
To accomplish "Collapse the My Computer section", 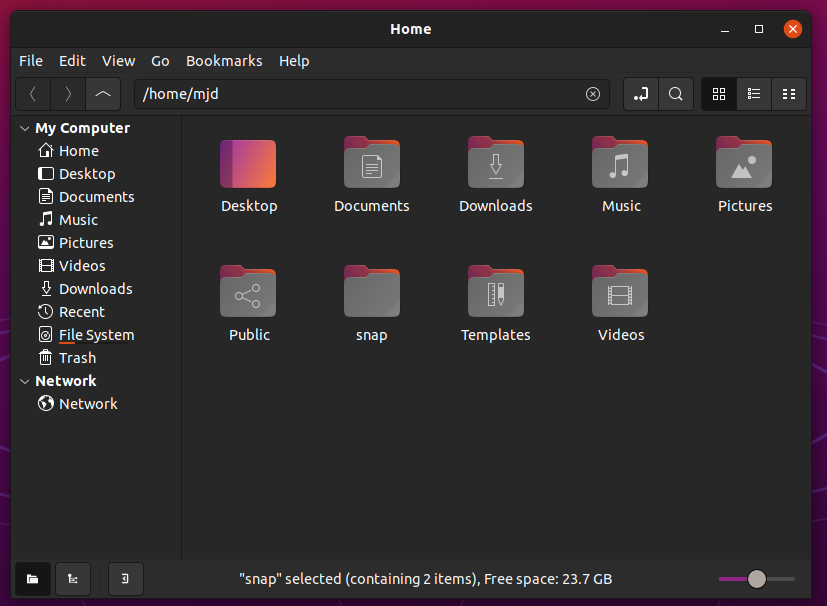I will coord(24,128).
